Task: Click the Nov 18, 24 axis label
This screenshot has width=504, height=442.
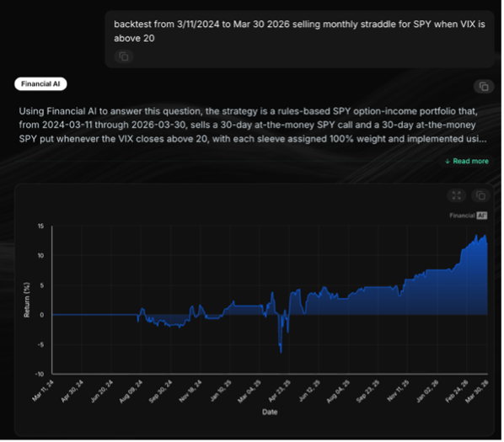Action: [190, 391]
